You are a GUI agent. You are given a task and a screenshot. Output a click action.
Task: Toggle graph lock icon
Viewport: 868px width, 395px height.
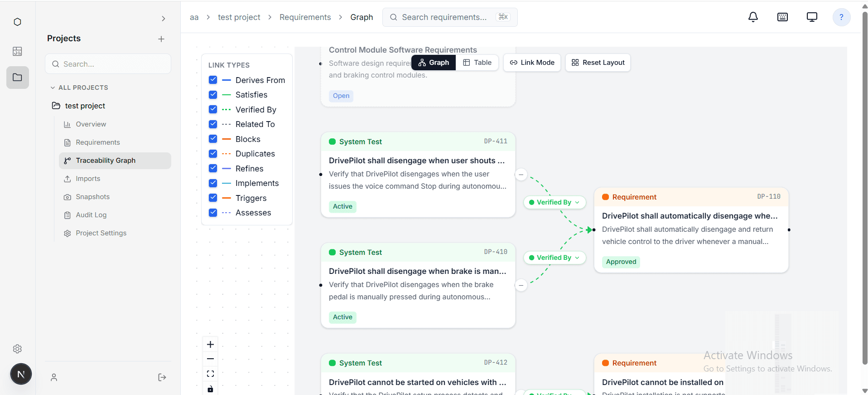point(210,389)
